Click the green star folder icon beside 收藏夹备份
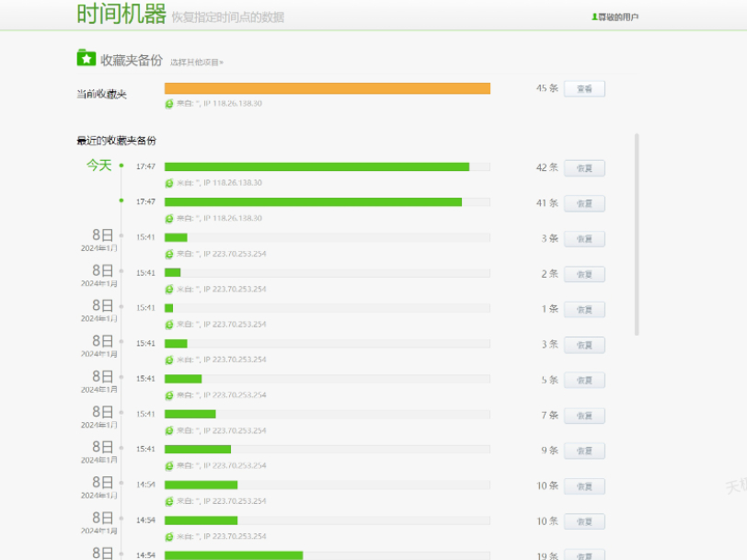The height and width of the screenshot is (560, 747). point(86,58)
